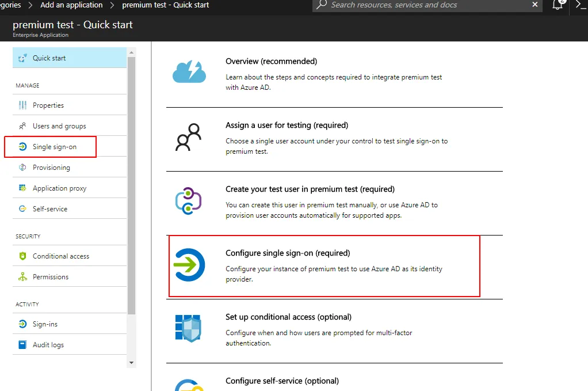Open Application proxy menu item

[x=70, y=188]
